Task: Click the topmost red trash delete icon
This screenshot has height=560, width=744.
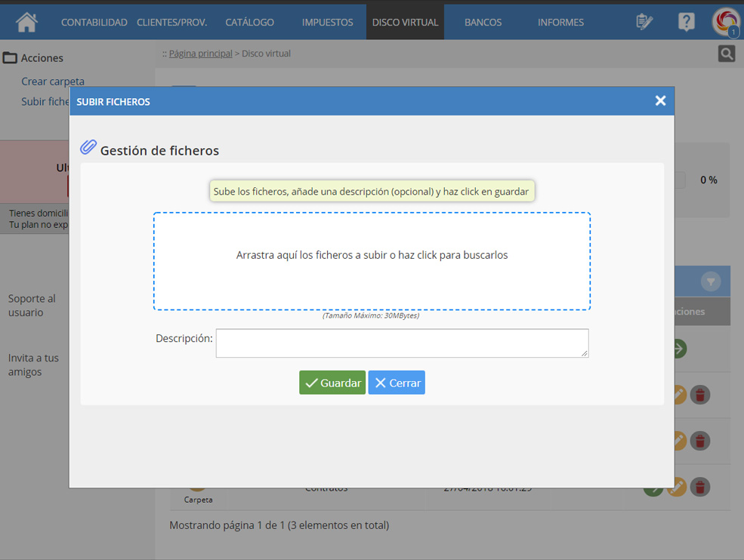Action: coord(701,395)
